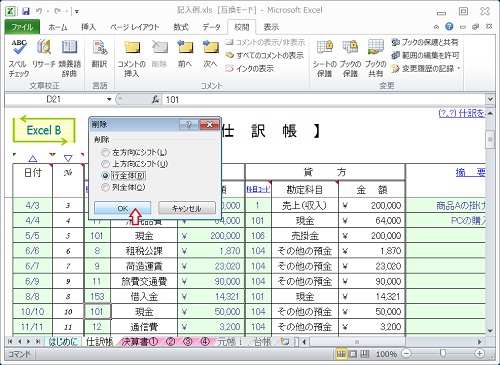Run the スペルチェック spell check tool

(19, 58)
